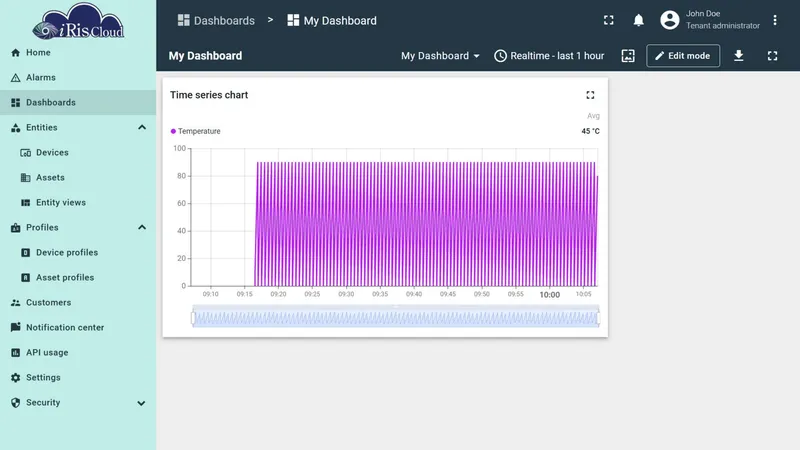Viewport: 800px width, 450px height.
Task: Open John Doe user avatar
Action: click(669, 20)
